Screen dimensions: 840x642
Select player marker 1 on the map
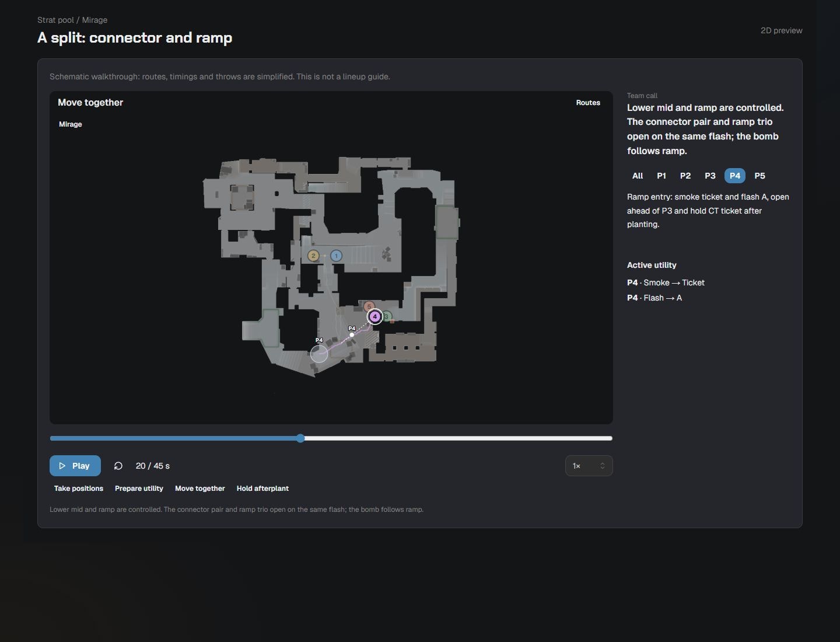point(336,256)
